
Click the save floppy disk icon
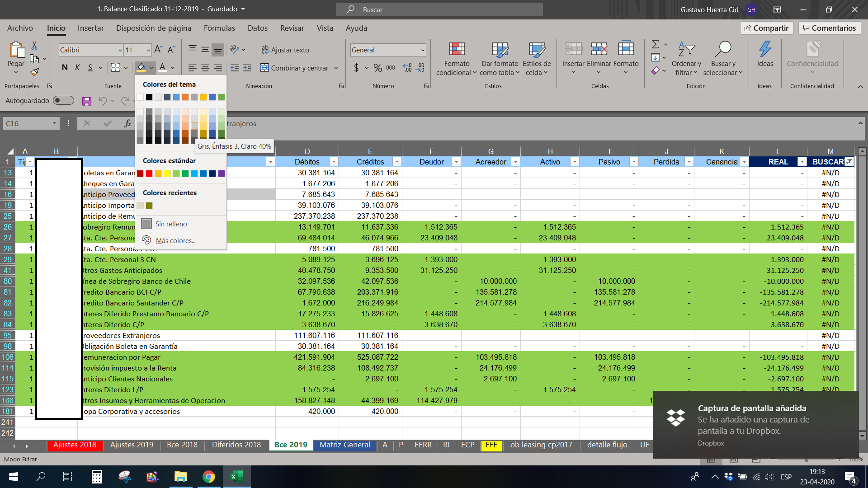click(87, 101)
